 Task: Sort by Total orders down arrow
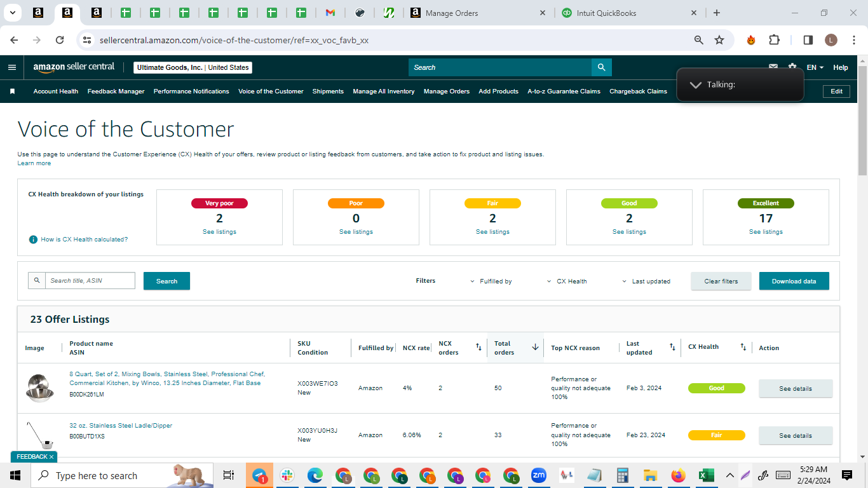click(535, 348)
